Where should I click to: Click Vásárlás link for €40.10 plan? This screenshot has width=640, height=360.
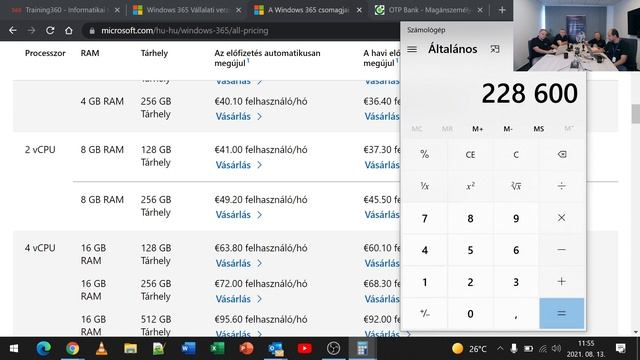click(239, 116)
